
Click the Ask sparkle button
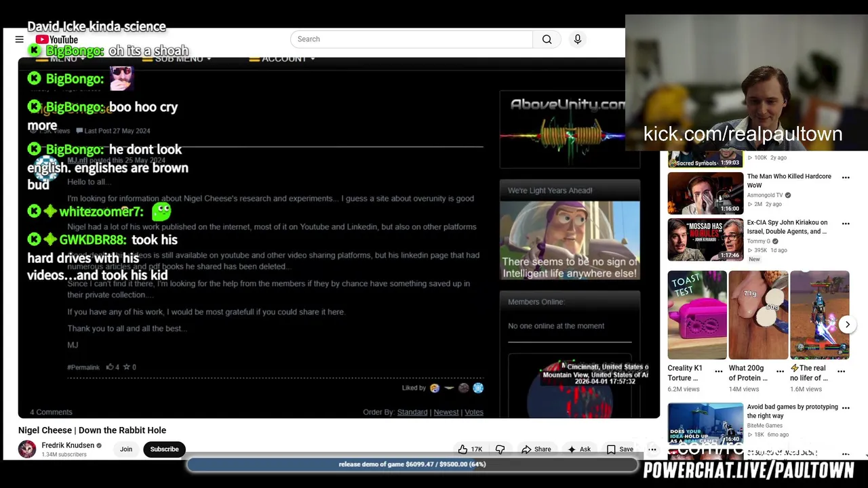(579, 449)
